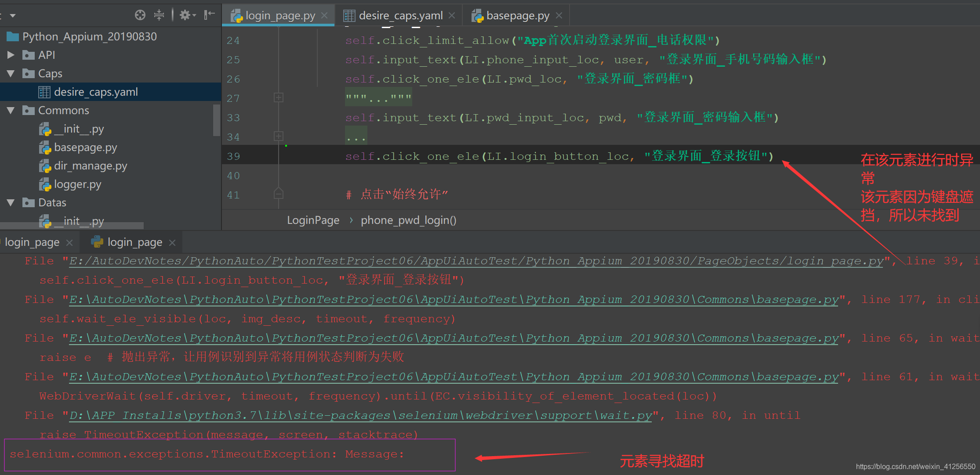
Task: Click the collapse all icon in project toolbar
Action: 159,15
